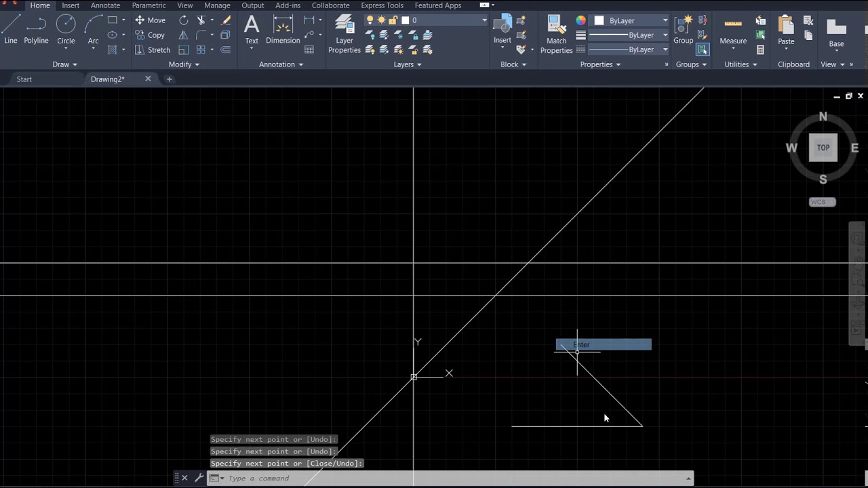Screen dimensions: 868x488
Task: Click the Measure tool
Action: pyautogui.click(x=733, y=30)
